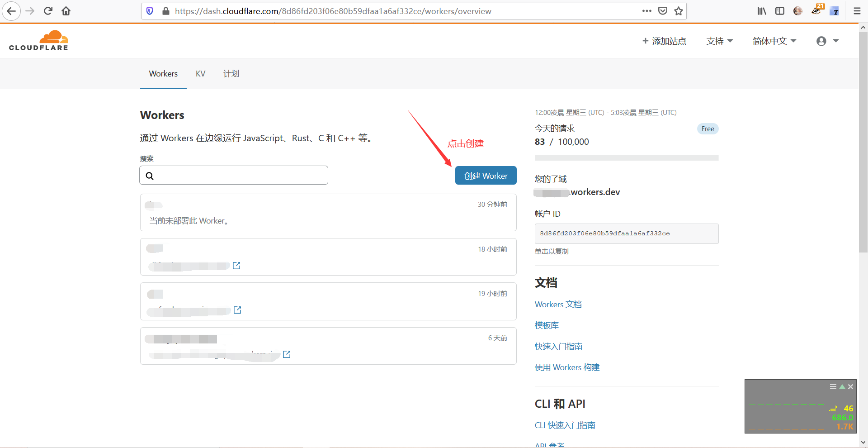Open the worker card updated 18 小时前
The height and width of the screenshot is (448, 868).
[328, 257]
